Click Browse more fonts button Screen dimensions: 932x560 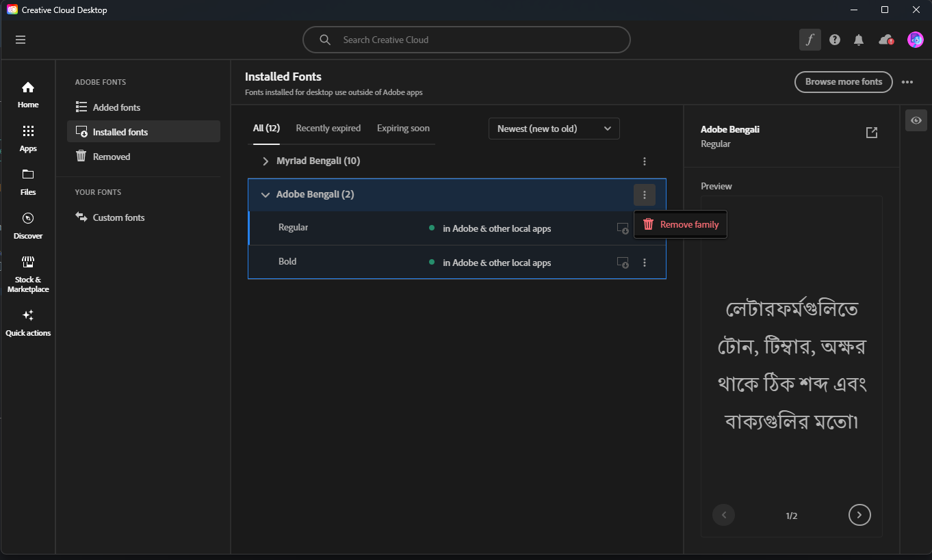(844, 82)
